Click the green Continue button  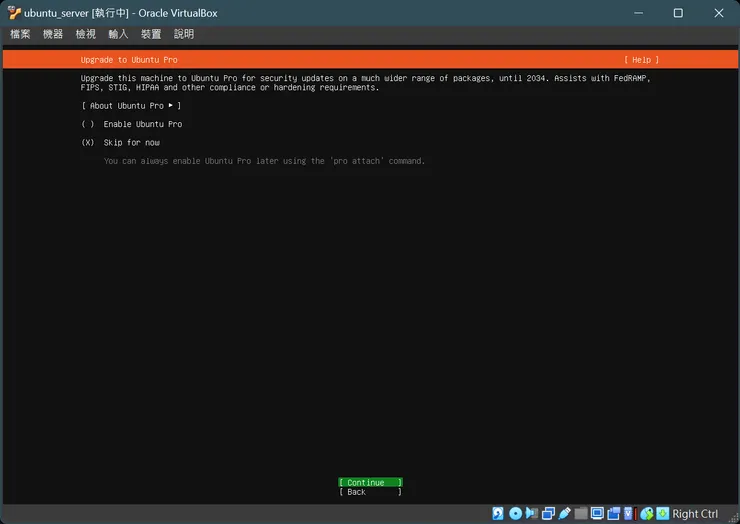[x=370, y=482]
